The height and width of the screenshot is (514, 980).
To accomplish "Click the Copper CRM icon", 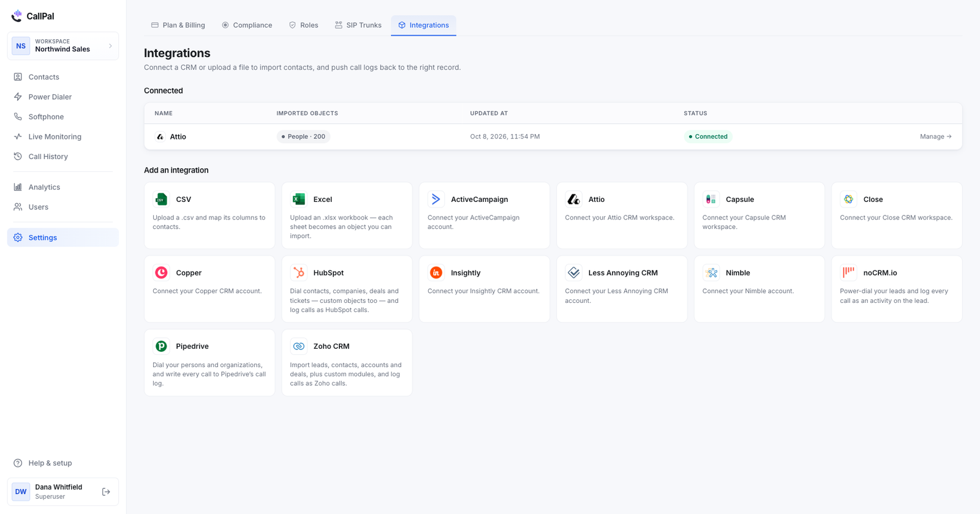I will [x=161, y=273].
